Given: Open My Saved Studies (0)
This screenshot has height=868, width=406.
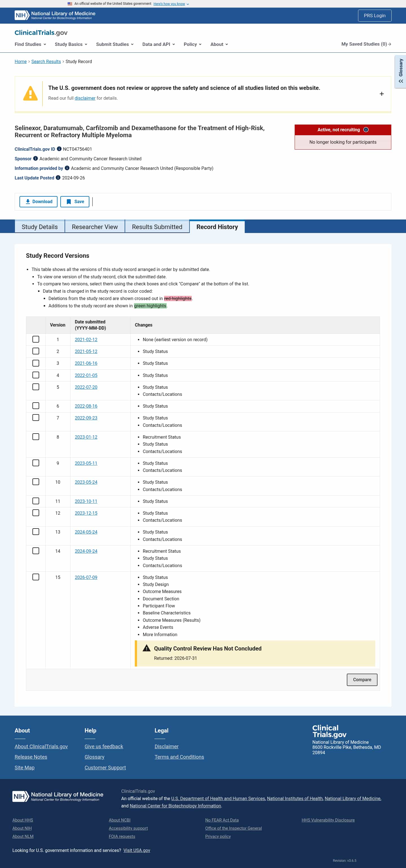Looking at the screenshot, I should 366,44.
